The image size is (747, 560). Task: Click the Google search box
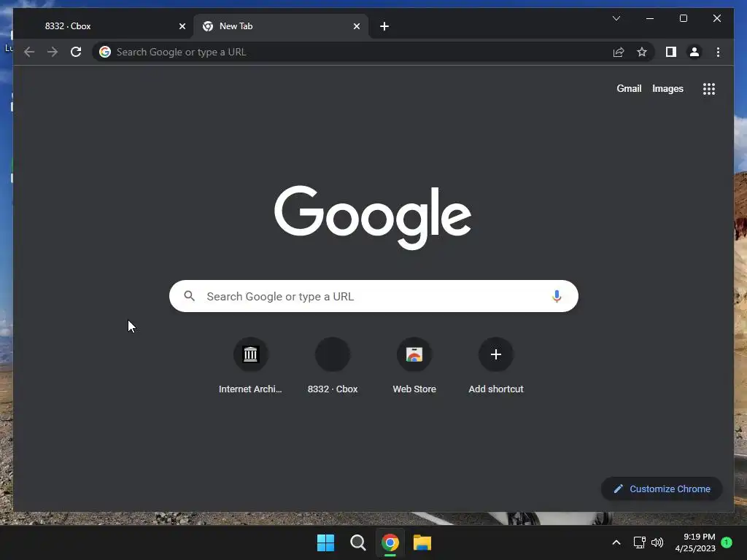coord(373,296)
